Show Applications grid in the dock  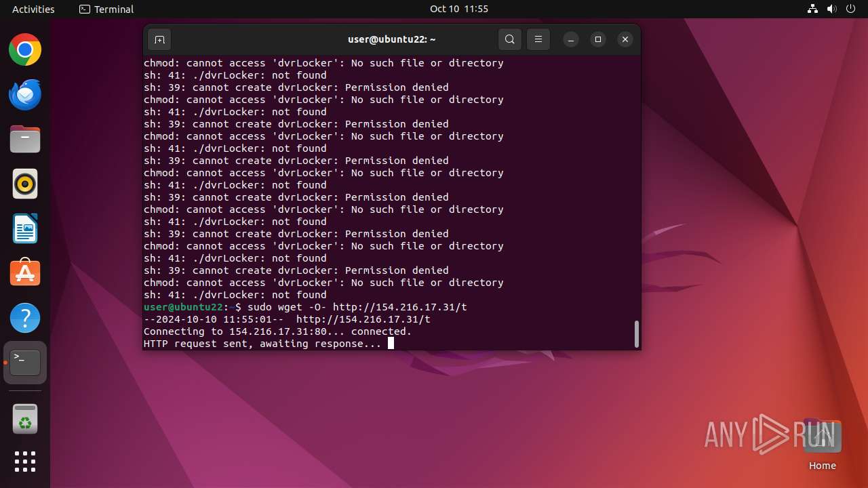[x=25, y=462]
